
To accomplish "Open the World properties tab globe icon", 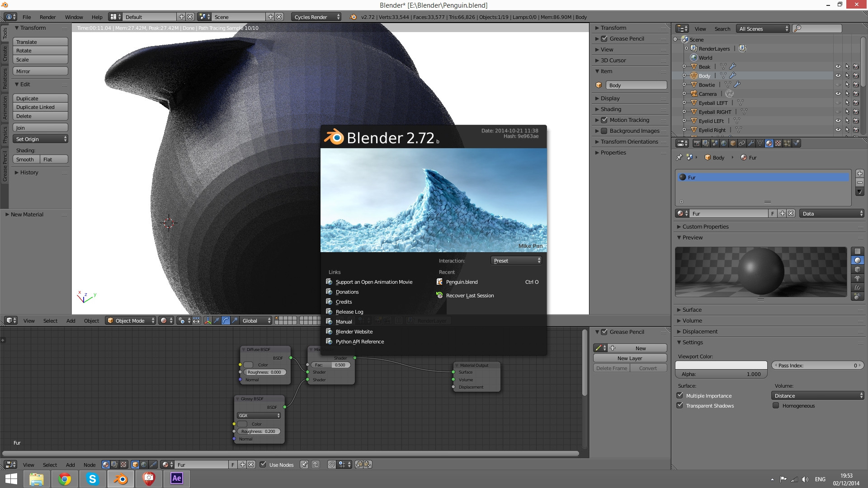I will click(x=724, y=143).
